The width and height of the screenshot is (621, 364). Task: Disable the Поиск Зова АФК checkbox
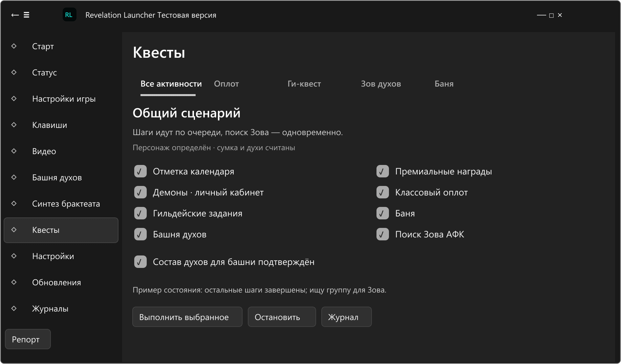click(383, 234)
